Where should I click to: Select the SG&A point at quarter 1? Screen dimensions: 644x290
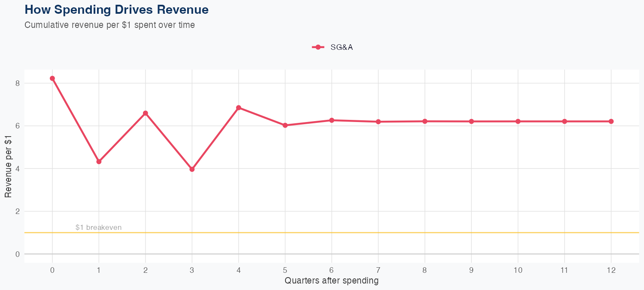99,162
